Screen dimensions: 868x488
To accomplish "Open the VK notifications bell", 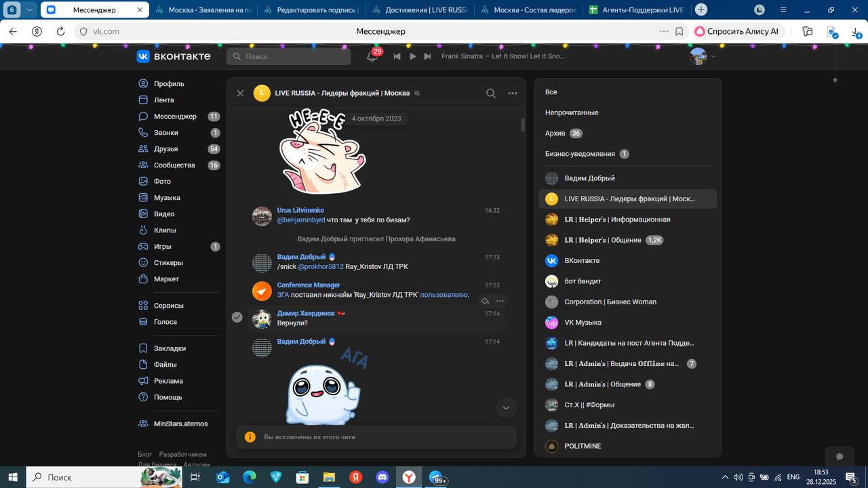I will point(372,56).
